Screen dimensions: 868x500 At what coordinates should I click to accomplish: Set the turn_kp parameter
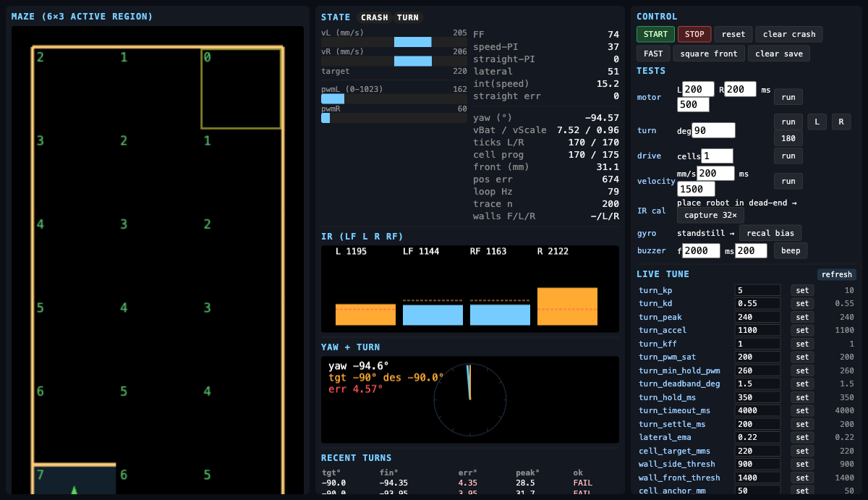[x=802, y=290]
